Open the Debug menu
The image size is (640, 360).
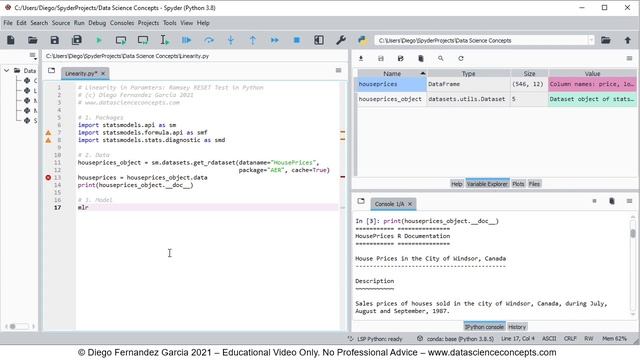tap(97, 23)
